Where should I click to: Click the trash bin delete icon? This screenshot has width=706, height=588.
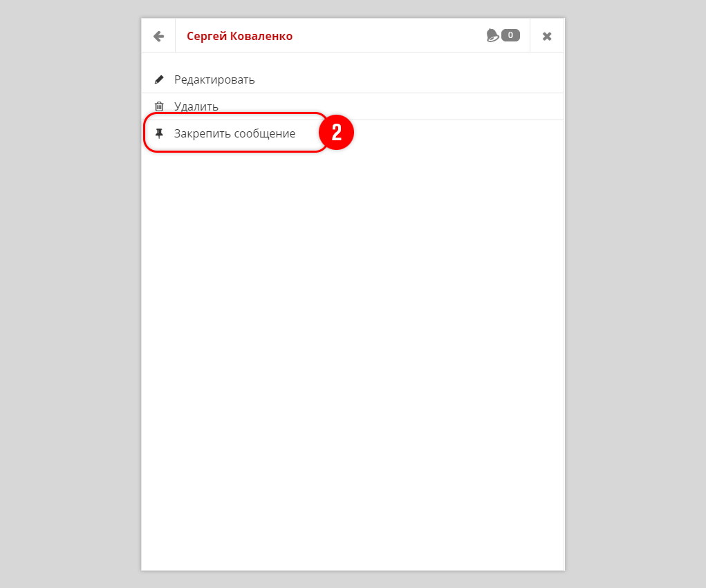tap(159, 106)
